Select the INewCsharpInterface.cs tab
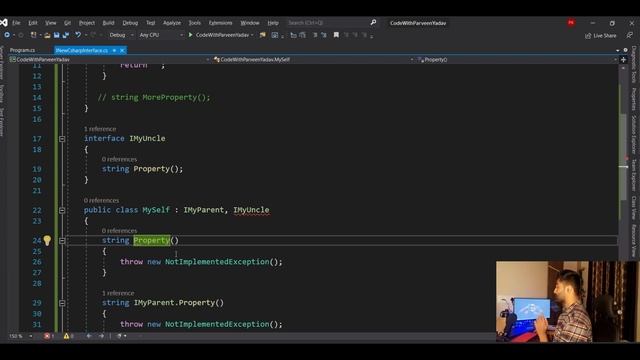 82,50
